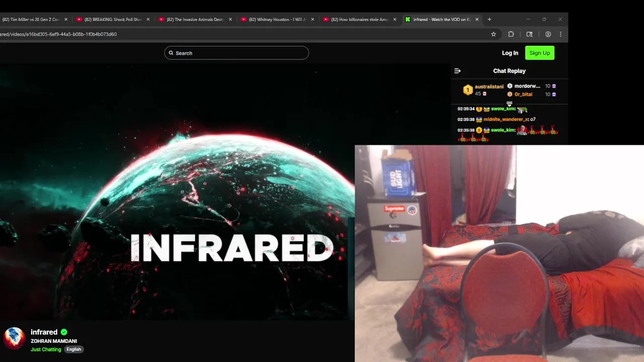Click swole_kim username at 02:35:34
Screen dimensions: 644x362
click(x=503, y=109)
